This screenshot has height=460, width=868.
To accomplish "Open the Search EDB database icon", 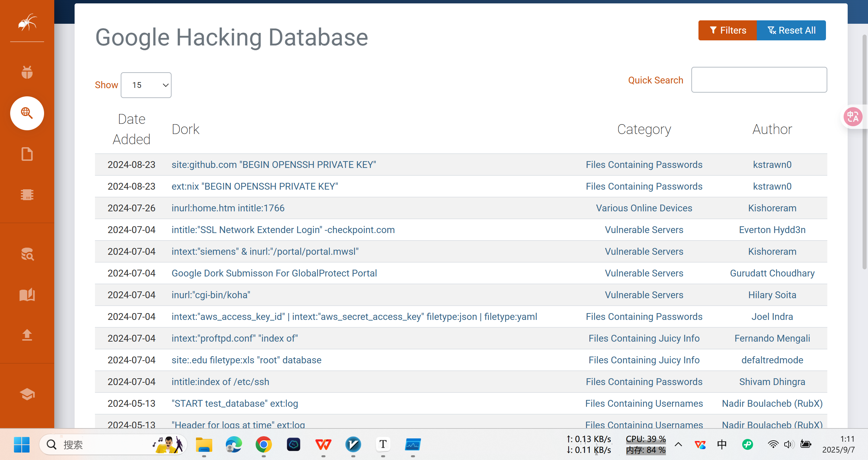I will click(x=27, y=254).
